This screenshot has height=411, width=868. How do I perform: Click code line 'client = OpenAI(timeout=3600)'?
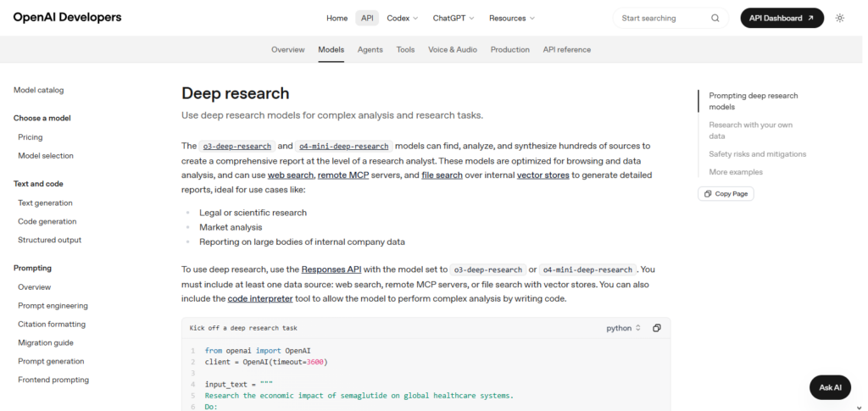[266, 362]
